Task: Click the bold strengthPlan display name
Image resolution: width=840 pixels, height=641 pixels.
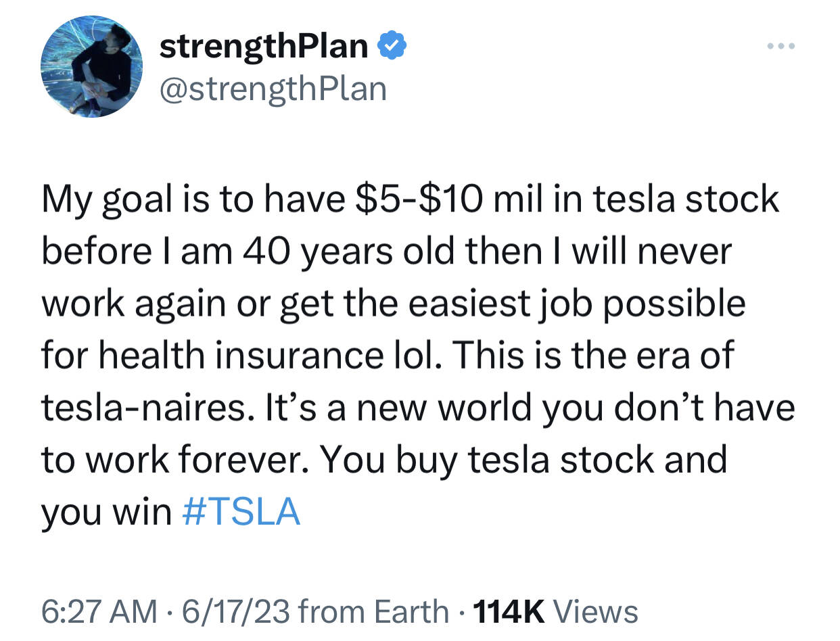Action: click(264, 47)
